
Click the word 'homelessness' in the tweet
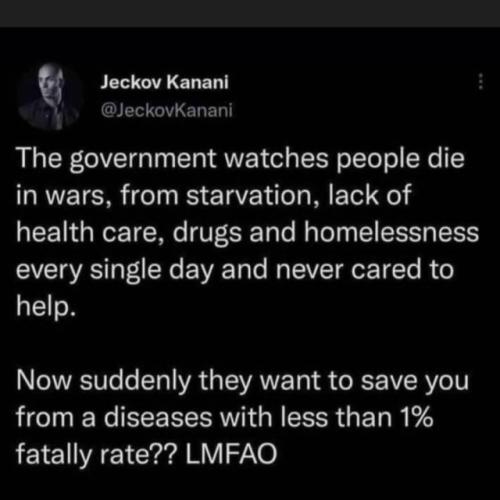point(391,232)
